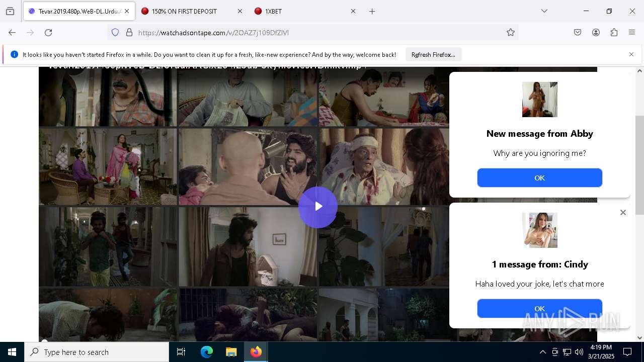Open the Save to Pocket icon

point(578,32)
